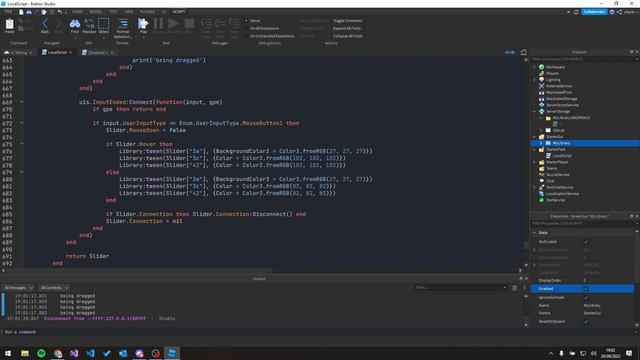Click the new file icon in quick access bar
Screen dimensions: 640x360
(x=21, y=12)
